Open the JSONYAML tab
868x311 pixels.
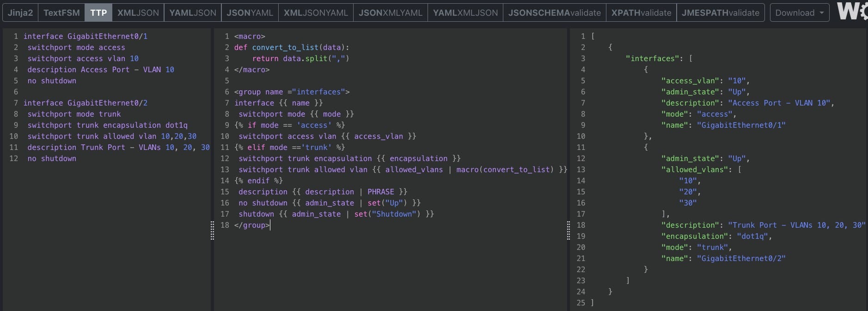[x=250, y=13]
